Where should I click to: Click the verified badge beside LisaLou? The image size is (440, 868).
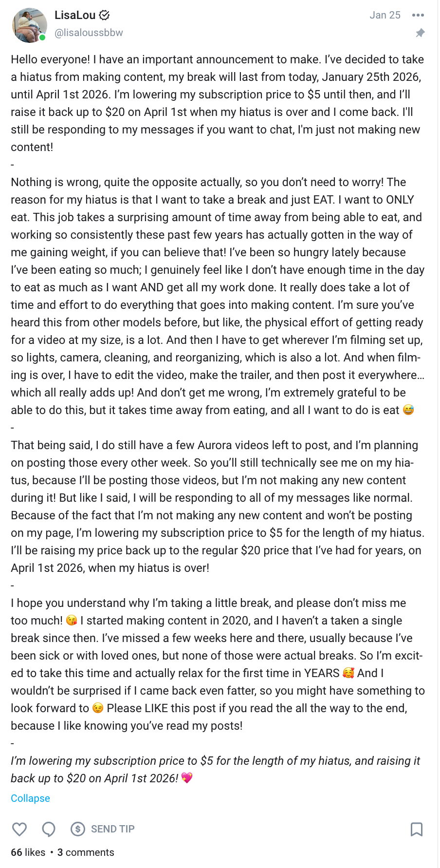pyautogui.click(x=104, y=15)
